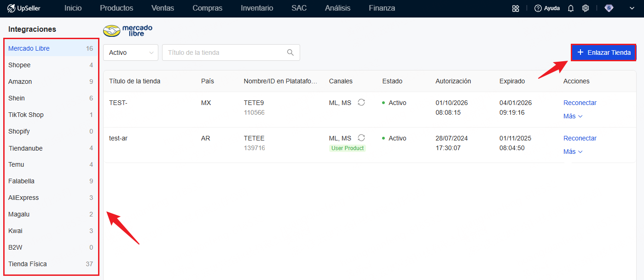This screenshot has height=280, width=644.
Task: Click the User Product tag
Action: (348, 148)
